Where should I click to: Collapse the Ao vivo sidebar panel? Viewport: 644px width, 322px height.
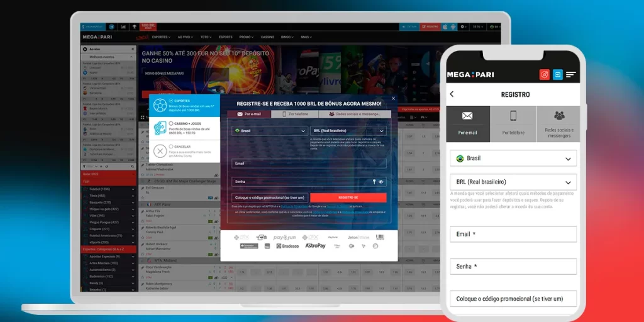tap(133, 49)
